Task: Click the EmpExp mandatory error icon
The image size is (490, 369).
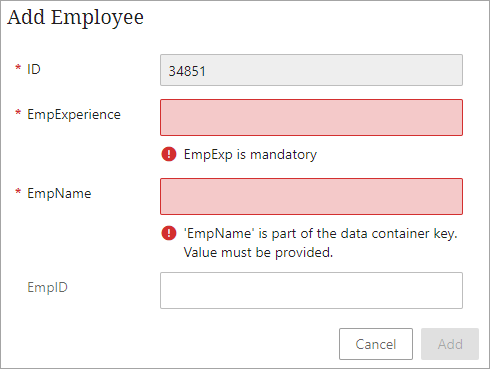Action: (169, 154)
